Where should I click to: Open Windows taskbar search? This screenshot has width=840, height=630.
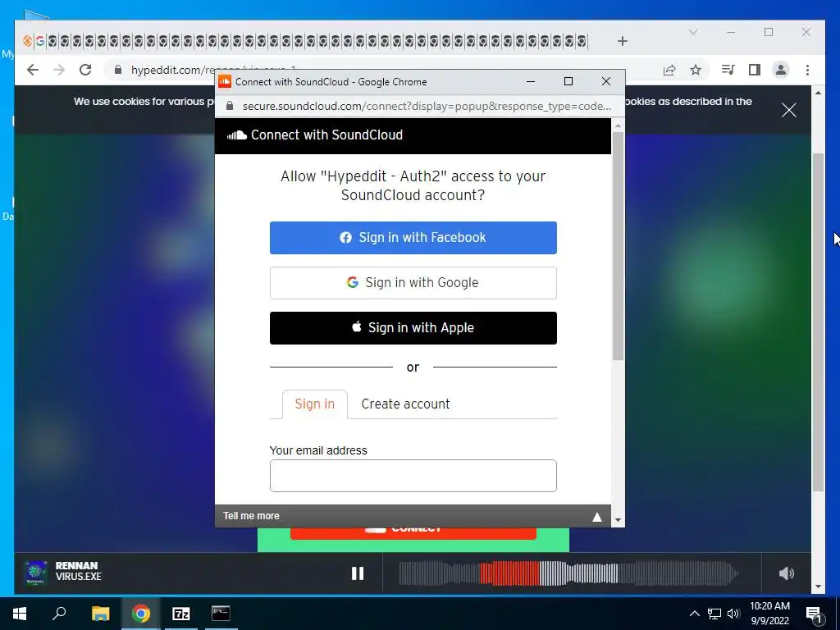pos(59,614)
